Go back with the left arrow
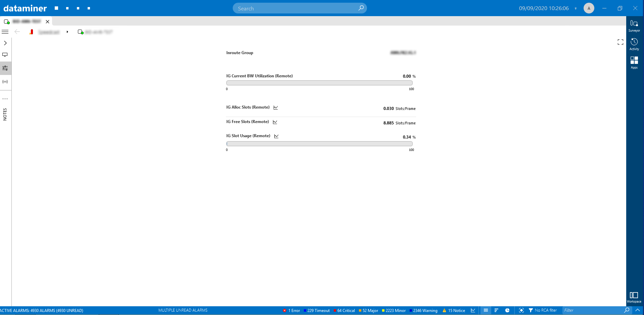The width and height of the screenshot is (644, 315). pos(17,32)
